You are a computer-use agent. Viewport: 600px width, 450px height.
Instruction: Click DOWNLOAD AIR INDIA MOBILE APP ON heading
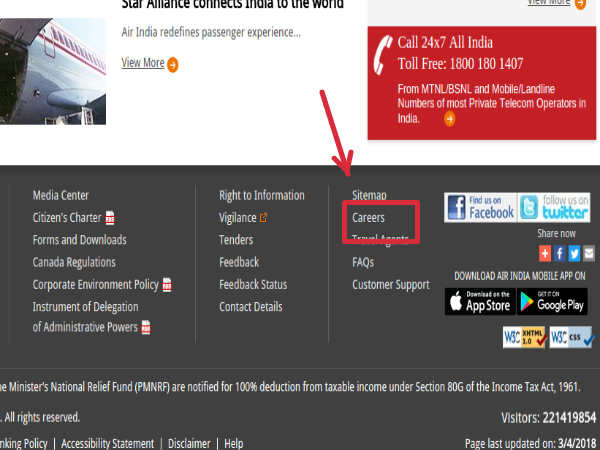[x=520, y=276]
